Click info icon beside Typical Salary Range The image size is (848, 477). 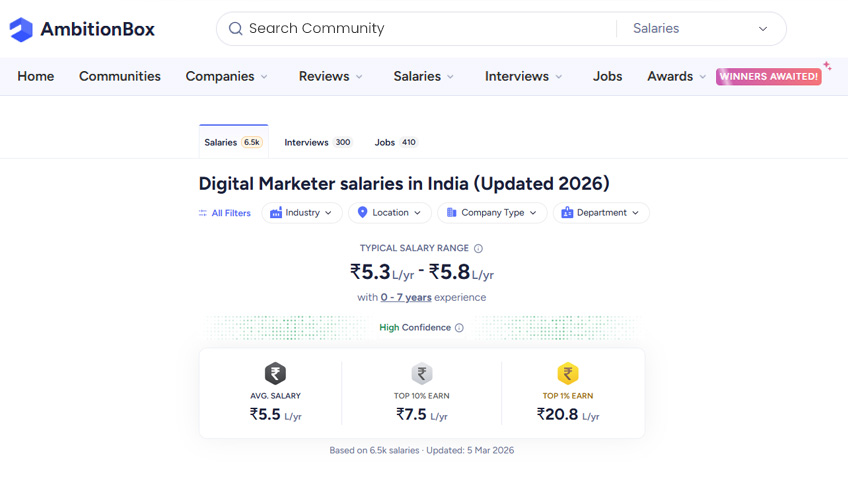478,248
